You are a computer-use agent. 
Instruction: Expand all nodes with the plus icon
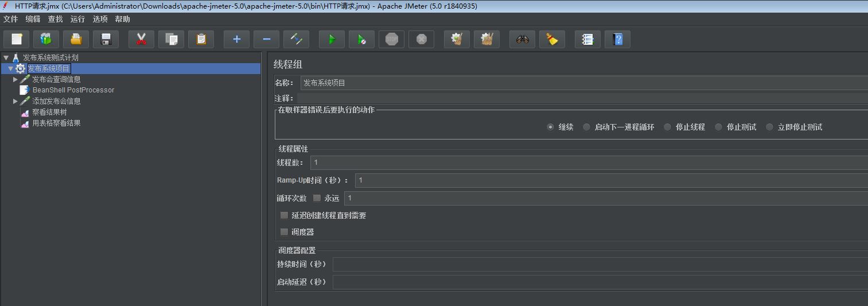pyautogui.click(x=236, y=39)
